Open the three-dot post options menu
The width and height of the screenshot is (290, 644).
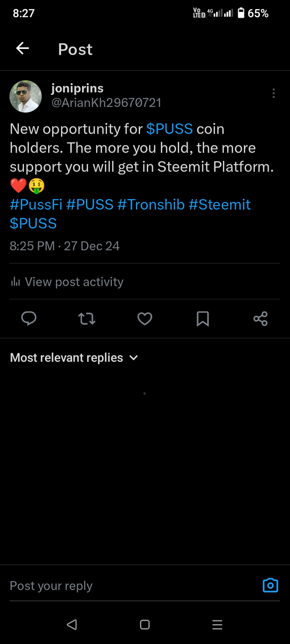tap(273, 93)
